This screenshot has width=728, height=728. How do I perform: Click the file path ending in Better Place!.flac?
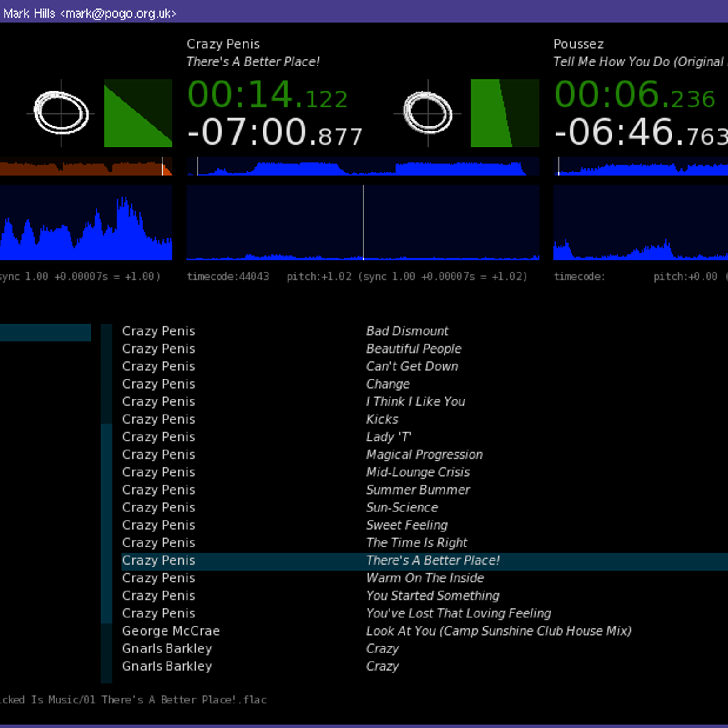point(133,700)
